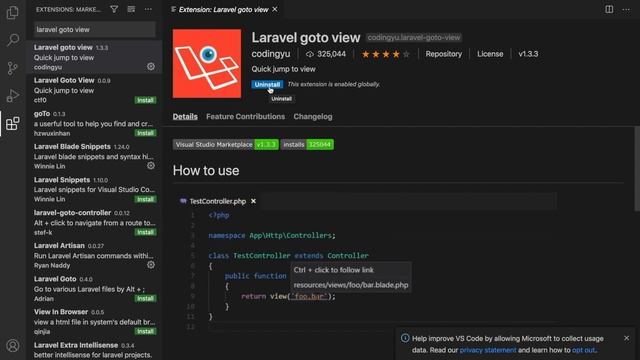Open the Search view in activity bar
This screenshot has height=360, width=640.
tap(13, 40)
